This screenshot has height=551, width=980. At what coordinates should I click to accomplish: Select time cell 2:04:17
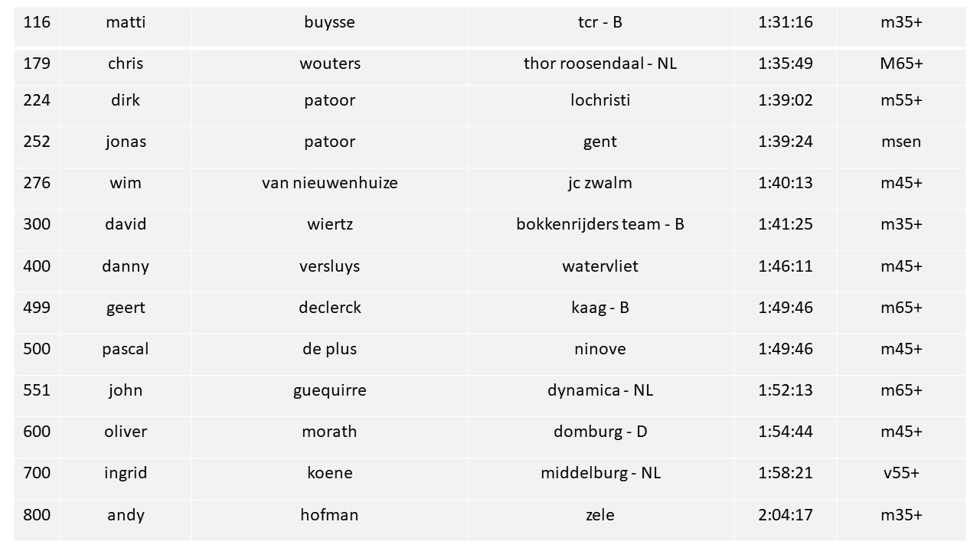pyautogui.click(x=786, y=515)
